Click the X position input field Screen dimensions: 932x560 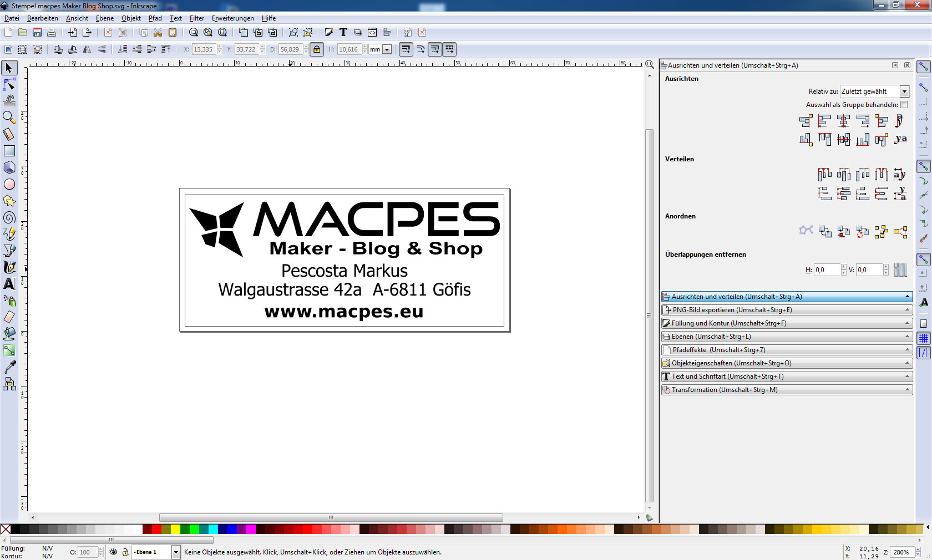point(203,49)
